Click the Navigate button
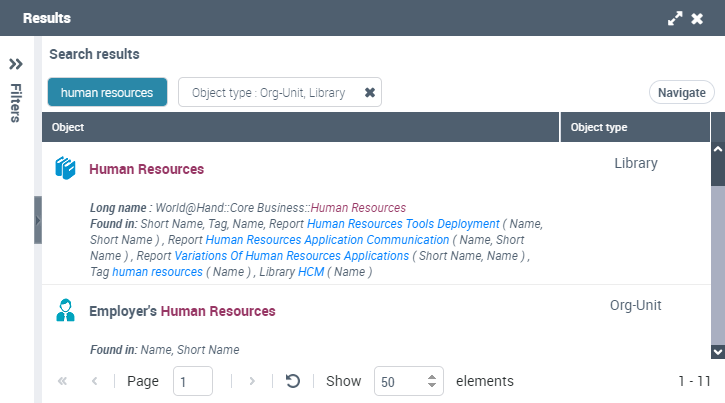This screenshot has width=725, height=403. pyautogui.click(x=682, y=92)
